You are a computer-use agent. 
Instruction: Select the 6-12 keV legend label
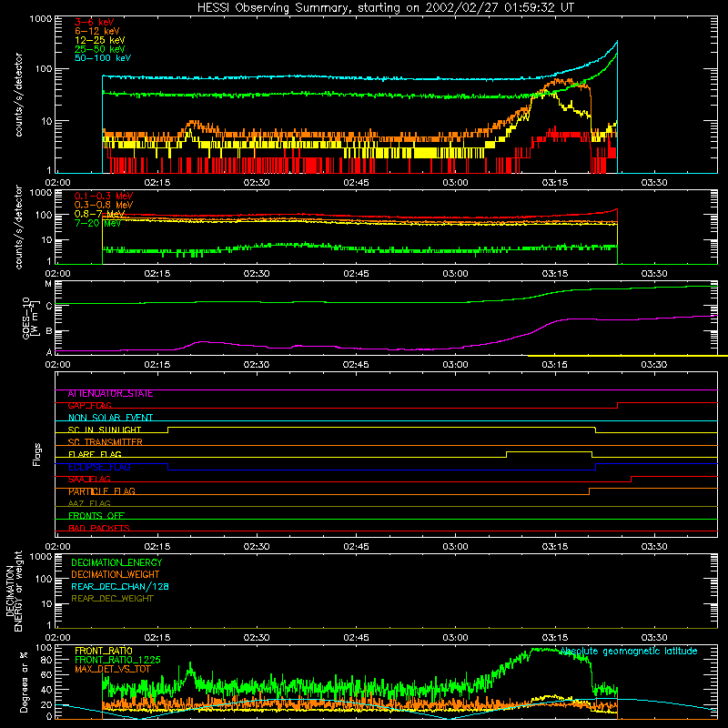(97, 31)
